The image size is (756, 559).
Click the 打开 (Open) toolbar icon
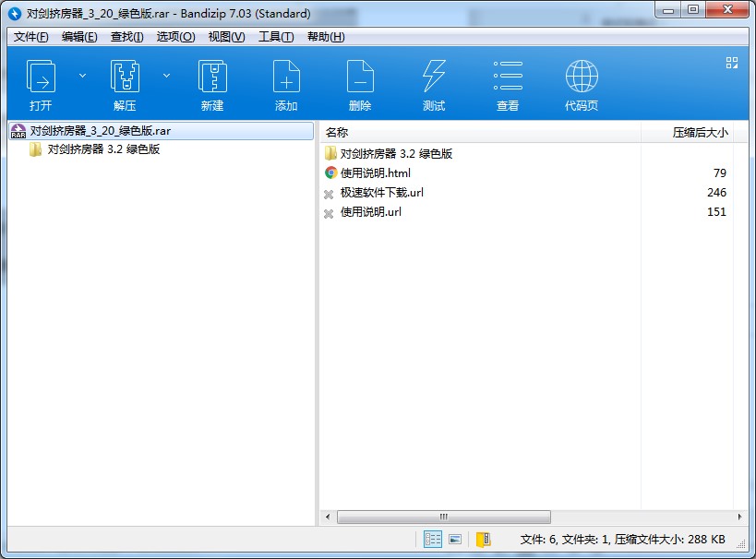pyautogui.click(x=41, y=77)
